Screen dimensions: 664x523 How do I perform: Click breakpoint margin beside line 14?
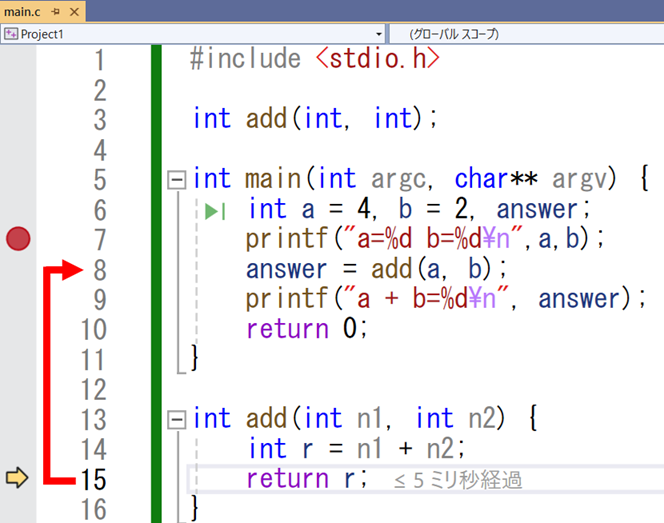click(18, 449)
